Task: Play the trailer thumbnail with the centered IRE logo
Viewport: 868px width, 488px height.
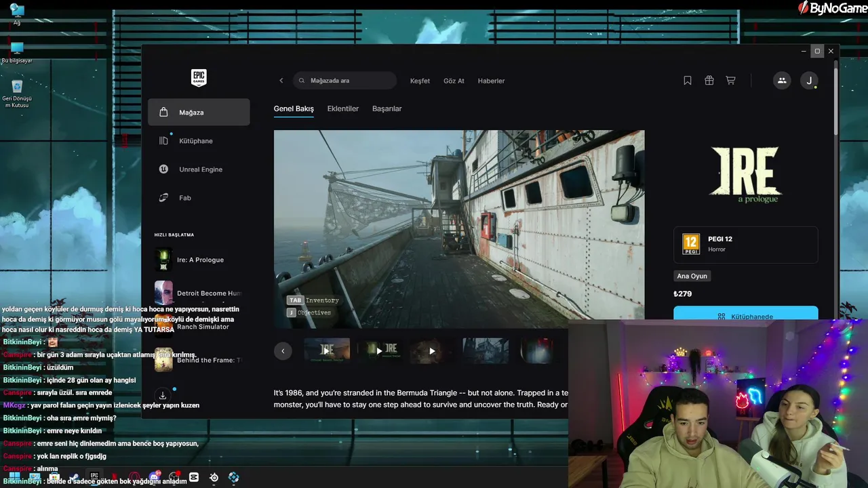Action: [327, 350]
